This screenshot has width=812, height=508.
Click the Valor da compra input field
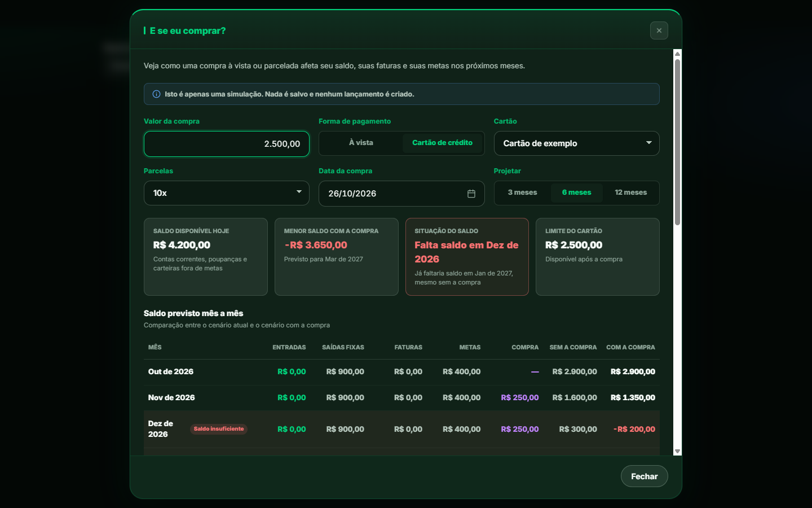227,144
